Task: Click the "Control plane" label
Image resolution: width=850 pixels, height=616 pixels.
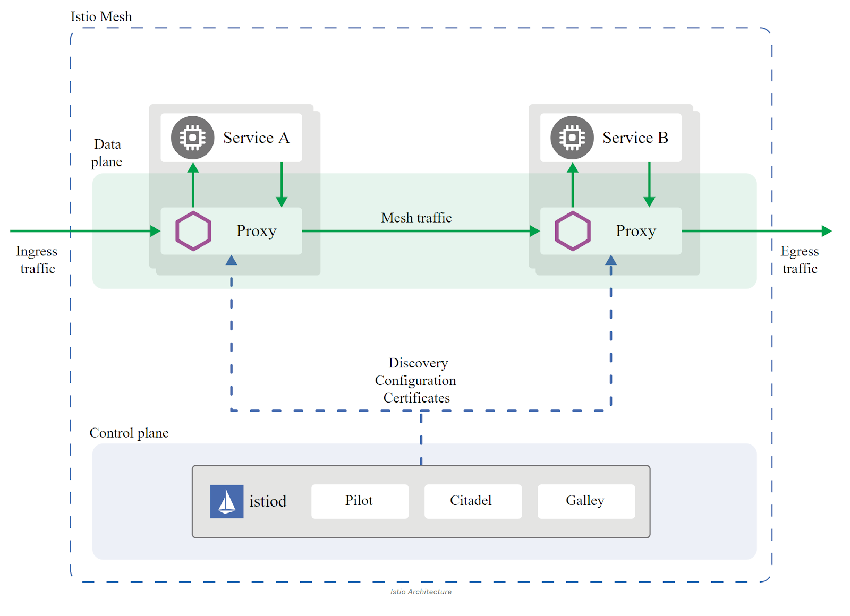Action: pos(129,433)
